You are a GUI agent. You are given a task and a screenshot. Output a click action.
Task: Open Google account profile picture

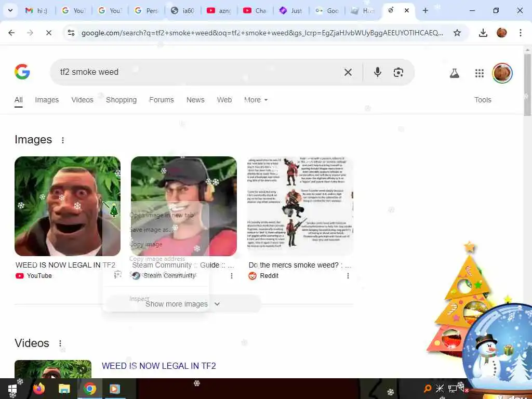click(x=502, y=73)
